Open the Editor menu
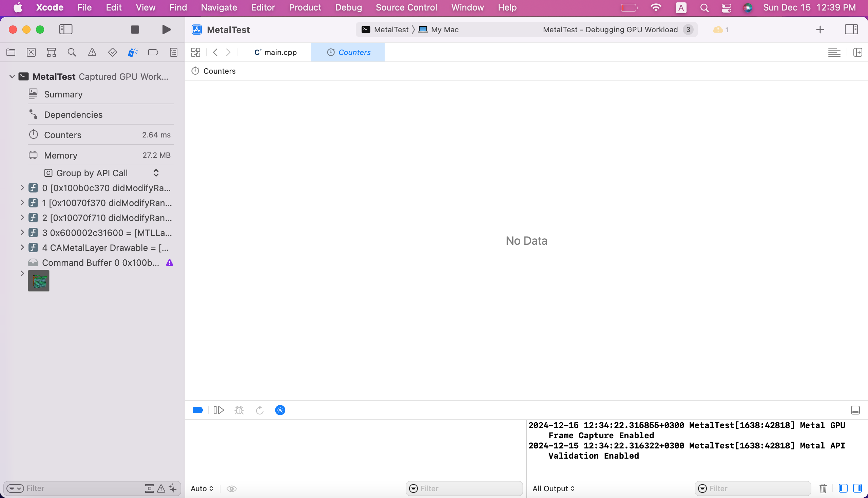Screen dimensions: 868x498 263,7
